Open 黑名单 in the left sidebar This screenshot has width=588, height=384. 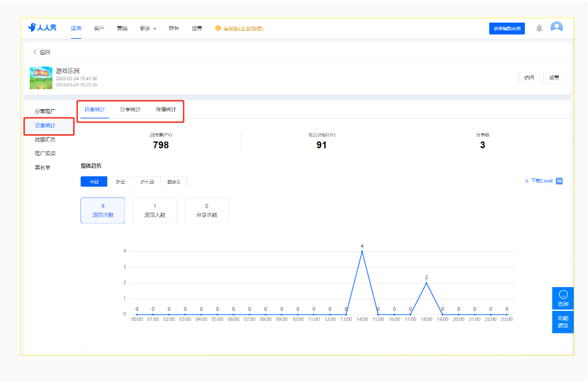click(x=42, y=168)
